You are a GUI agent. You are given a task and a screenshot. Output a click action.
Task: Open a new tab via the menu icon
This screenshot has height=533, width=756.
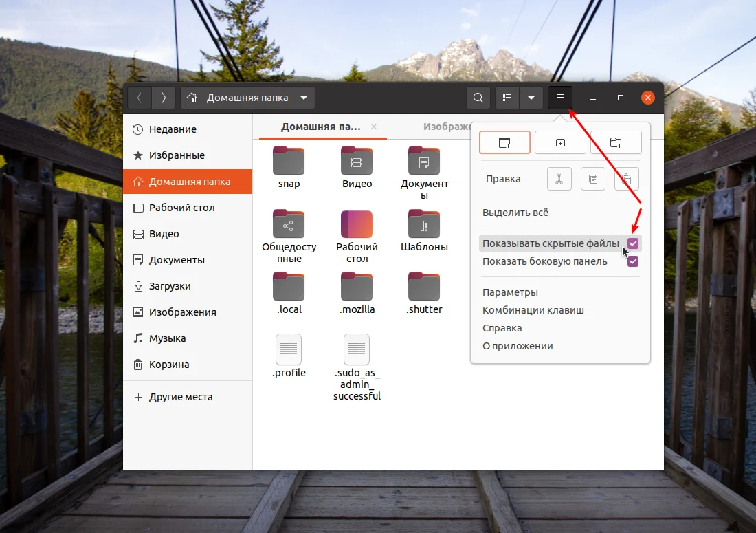pos(560,142)
